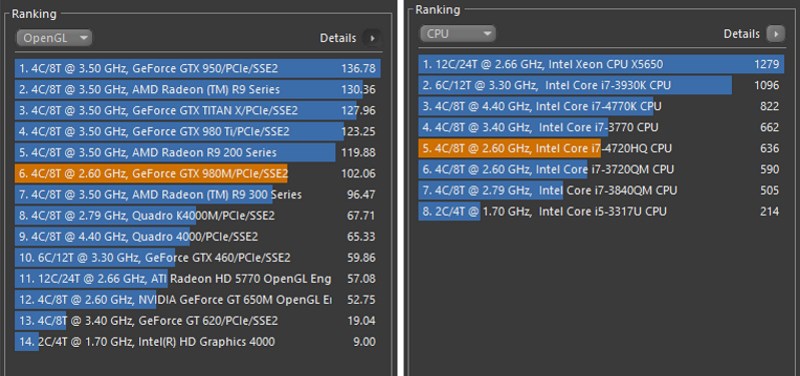Open the OpenGL ranking type dropdown
This screenshot has width=800, height=376.
[54, 38]
